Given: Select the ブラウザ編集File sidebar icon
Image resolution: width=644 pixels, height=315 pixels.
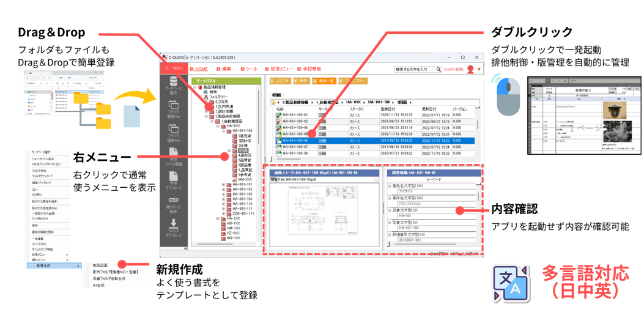Looking at the screenshot, I should [x=174, y=133].
